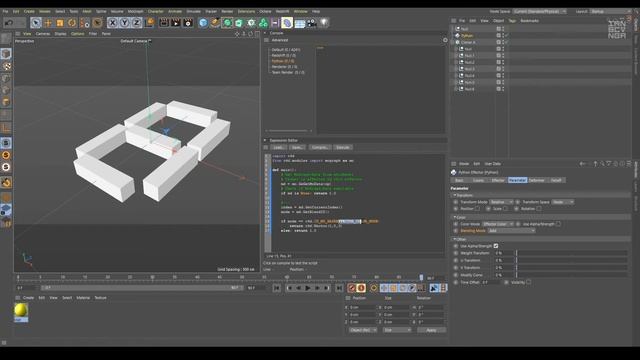Toggle the Visibility checkbox
Image resolution: width=640 pixels, height=360 pixels.
(529, 282)
